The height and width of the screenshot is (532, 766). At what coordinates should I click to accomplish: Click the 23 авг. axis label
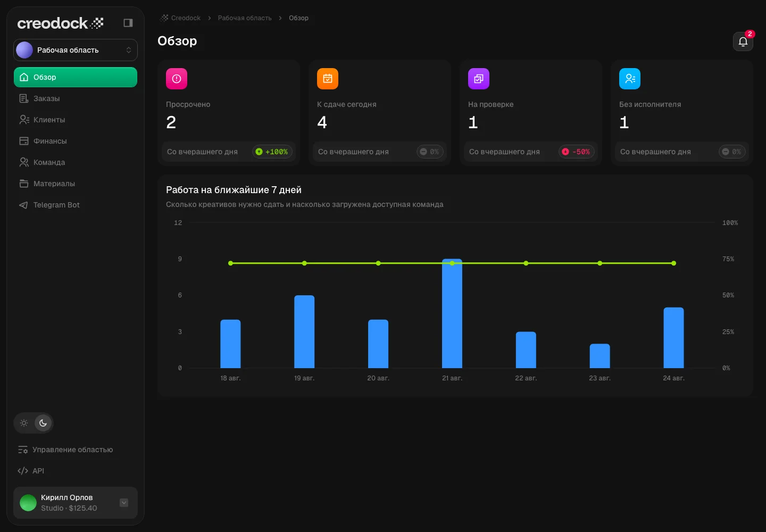click(600, 378)
